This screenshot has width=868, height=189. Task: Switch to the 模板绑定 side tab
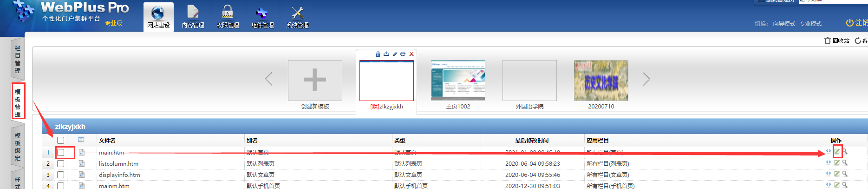[x=18, y=146]
